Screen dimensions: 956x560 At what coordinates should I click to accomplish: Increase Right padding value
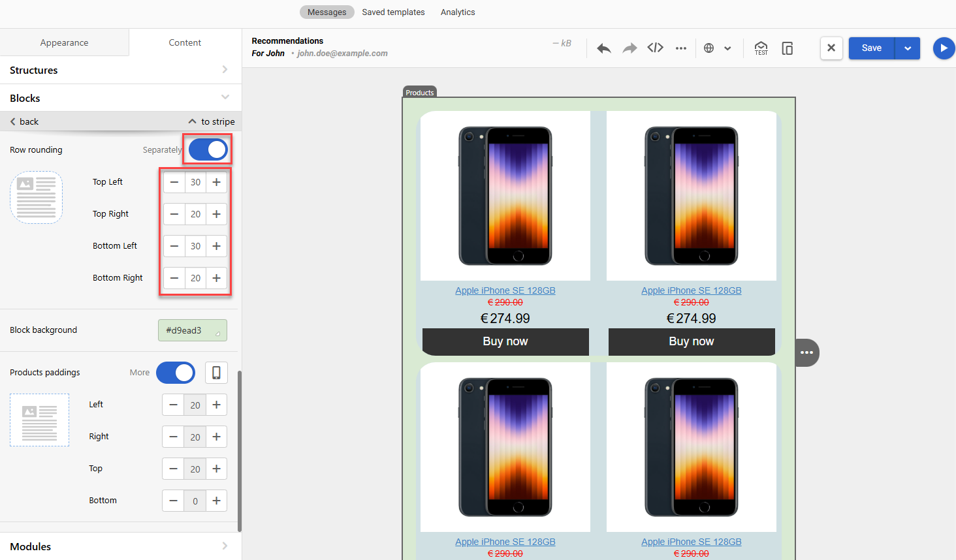coord(217,437)
